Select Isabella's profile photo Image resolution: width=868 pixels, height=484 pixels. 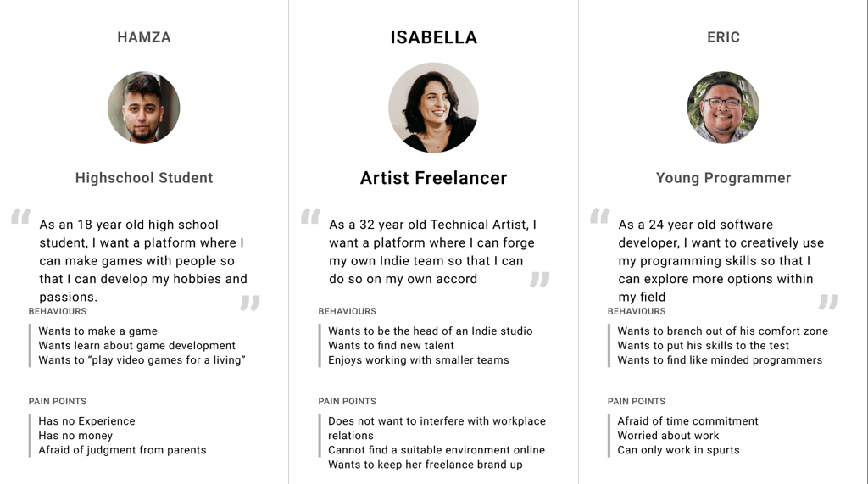click(433, 108)
